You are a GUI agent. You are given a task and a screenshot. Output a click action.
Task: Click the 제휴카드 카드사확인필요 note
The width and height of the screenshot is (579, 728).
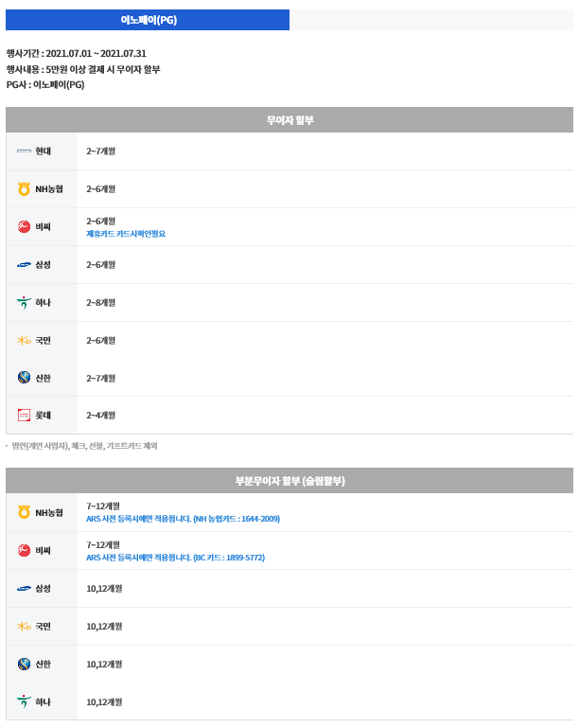pyautogui.click(x=126, y=234)
